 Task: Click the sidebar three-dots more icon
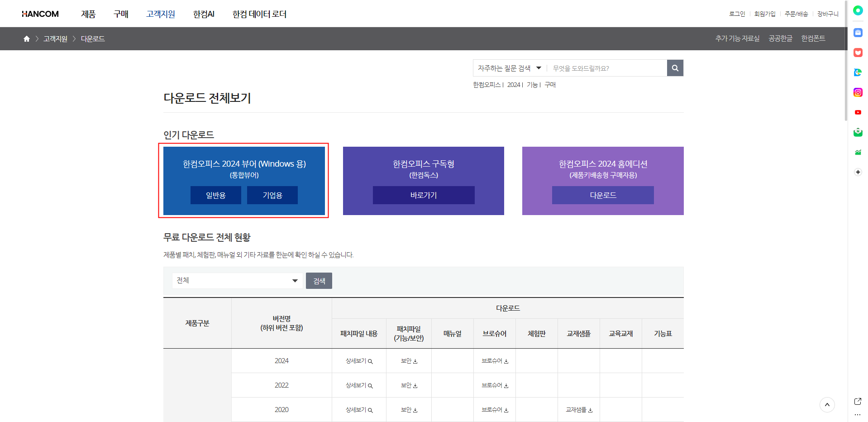858,415
